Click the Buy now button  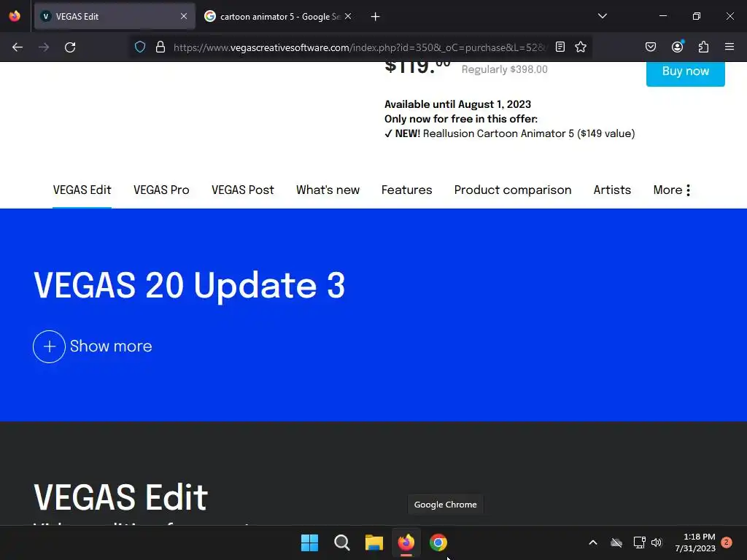pos(686,72)
